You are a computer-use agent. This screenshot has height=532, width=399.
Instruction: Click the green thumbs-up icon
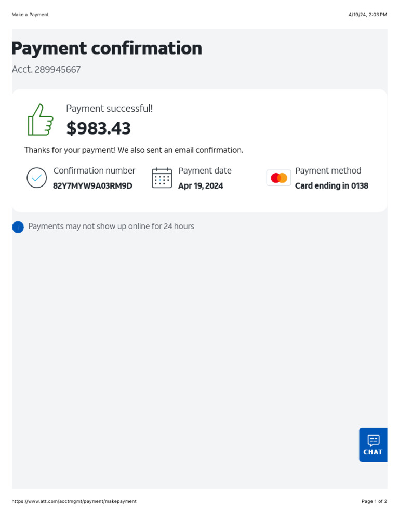pyautogui.click(x=41, y=120)
